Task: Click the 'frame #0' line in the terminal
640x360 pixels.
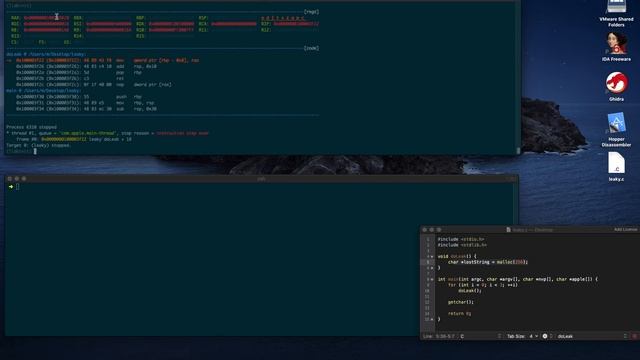Action: (x=74, y=139)
